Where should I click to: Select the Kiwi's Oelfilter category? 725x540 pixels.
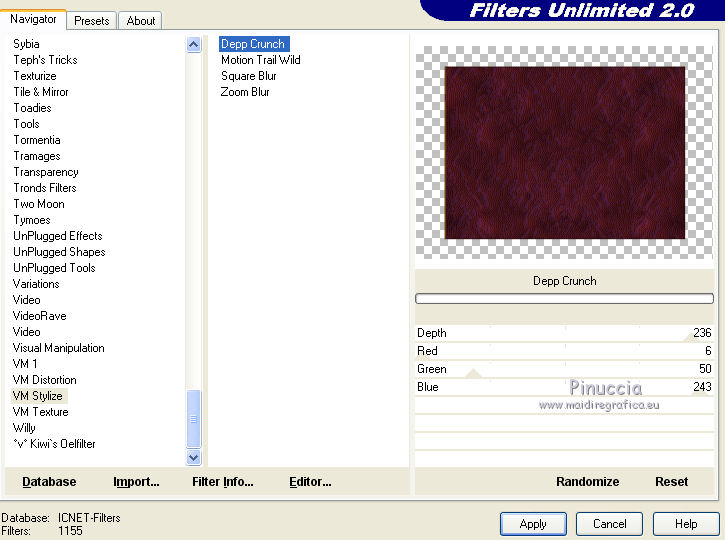(x=55, y=444)
